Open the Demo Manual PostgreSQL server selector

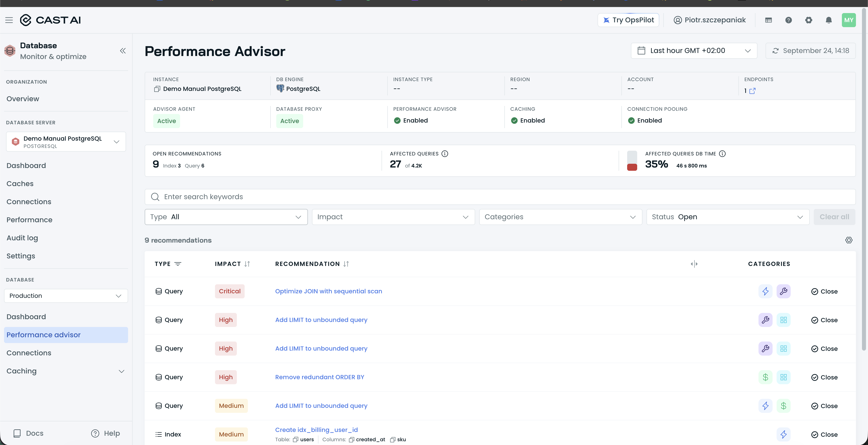66,141
